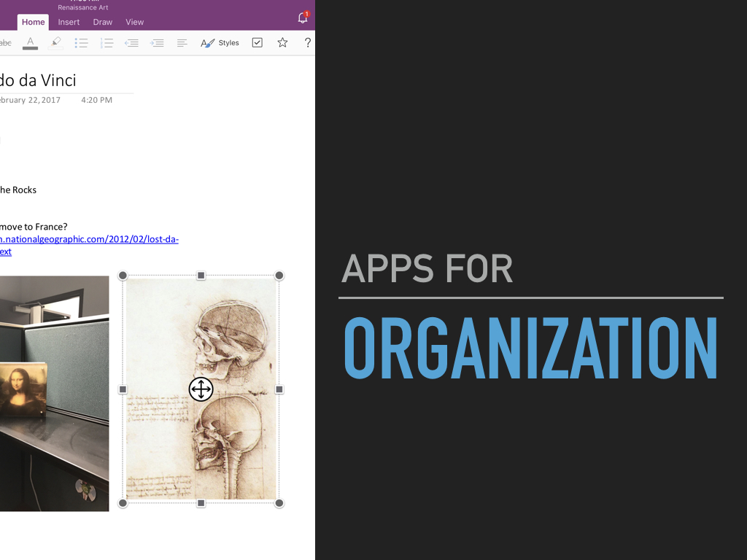The image size is (747, 560).
Task: Click the right middle square handle of skull image
Action: [279, 389]
